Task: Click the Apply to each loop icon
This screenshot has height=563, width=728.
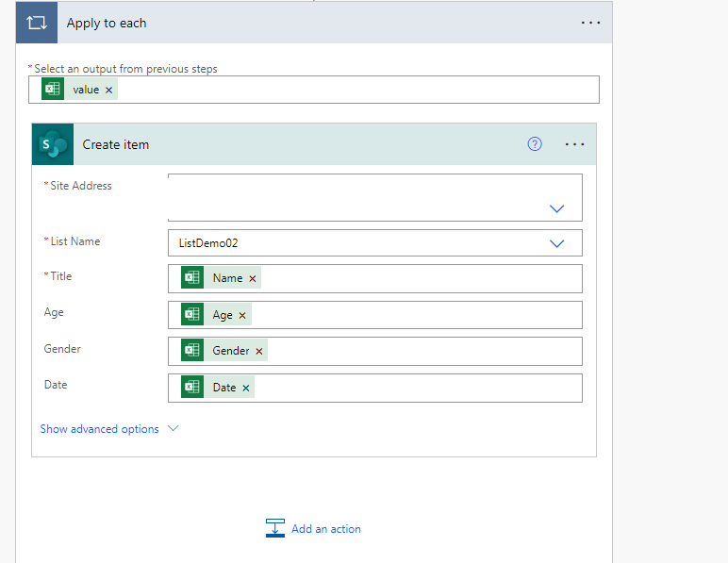Action: (36, 23)
